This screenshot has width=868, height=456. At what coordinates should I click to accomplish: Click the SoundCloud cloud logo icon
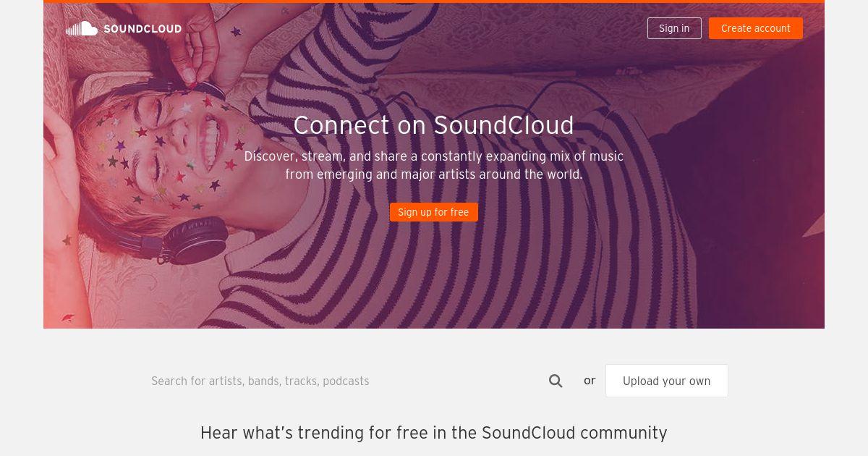coord(82,29)
